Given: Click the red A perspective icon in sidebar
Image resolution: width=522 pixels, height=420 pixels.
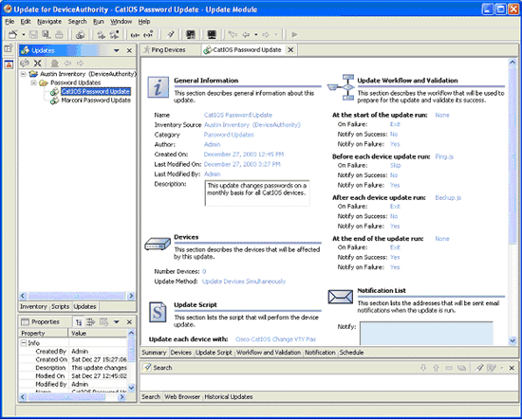Looking at the screenshot, I should click(9, 64).
